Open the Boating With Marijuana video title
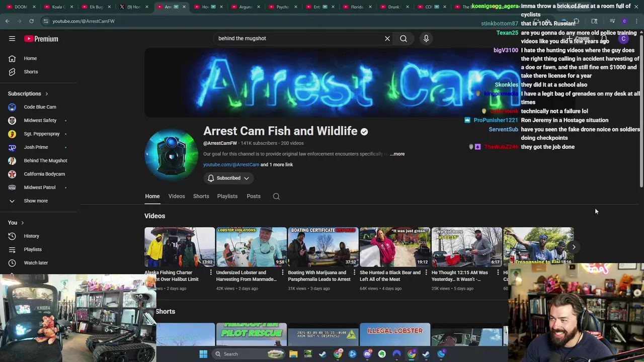The width and height of the screenshot is (644, 362). click(x=319, y=276)
